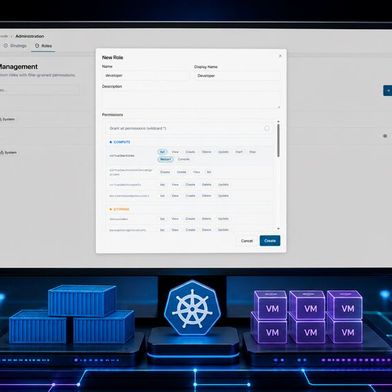Click the permissions list scrollbar thumb

click(x=278, y=141)
